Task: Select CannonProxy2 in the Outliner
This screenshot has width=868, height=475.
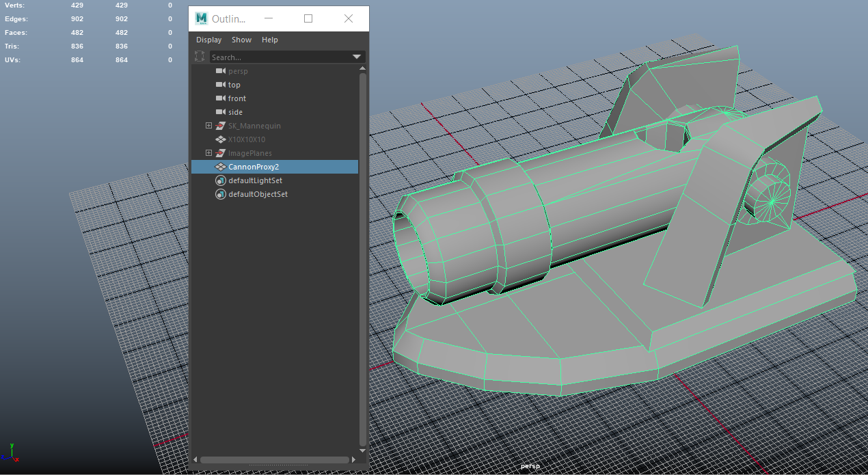Action: click(x=275, y=167)
